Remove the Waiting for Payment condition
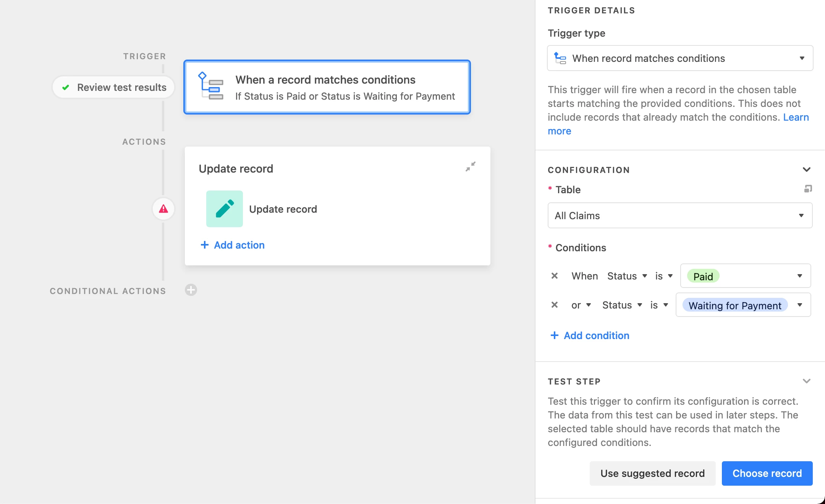 click(555, 305)
